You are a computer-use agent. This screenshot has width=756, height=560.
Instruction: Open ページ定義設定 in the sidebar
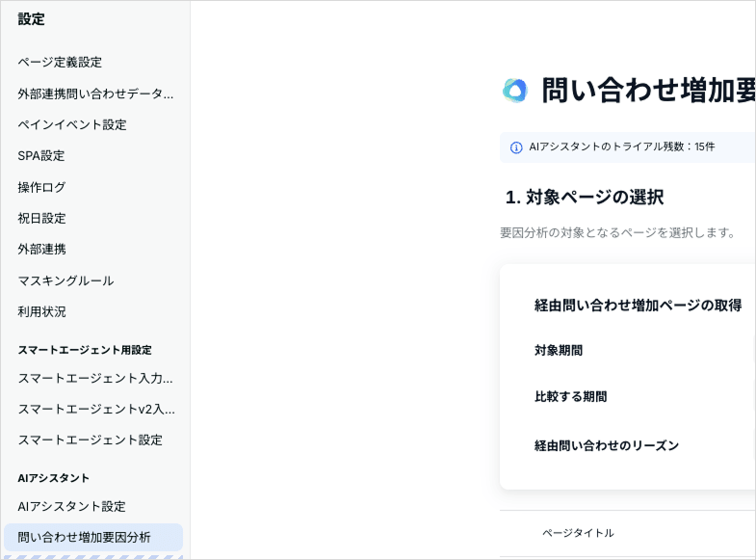[x=60, y=63]
